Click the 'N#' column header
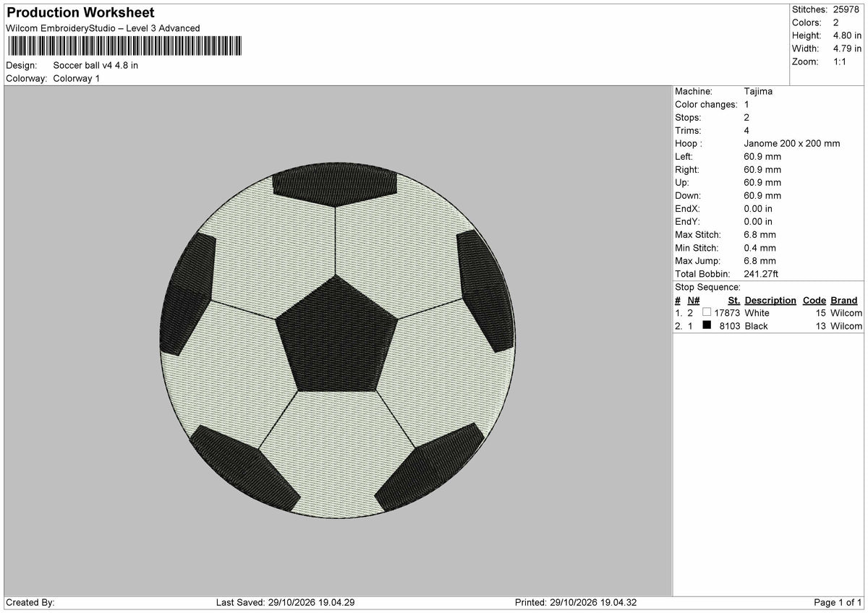The height and width of the screenshot is (613, 868). [693, 300]
